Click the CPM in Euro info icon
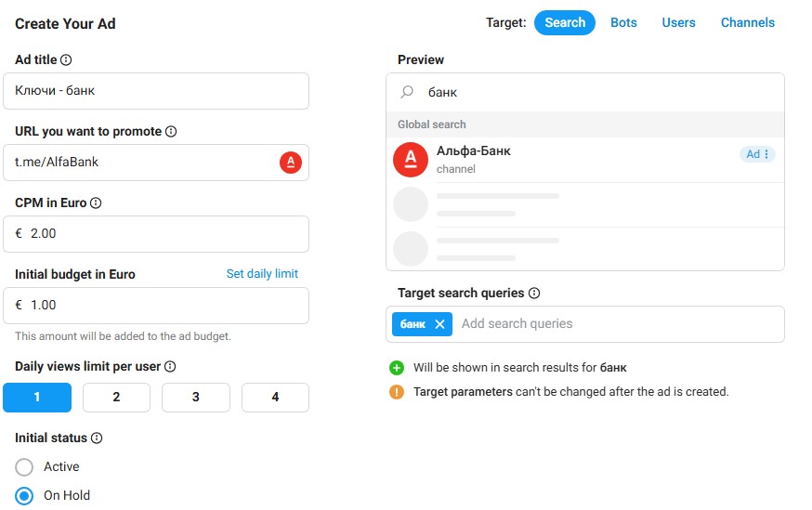The image size is (812, 510). tap(96, 203)
